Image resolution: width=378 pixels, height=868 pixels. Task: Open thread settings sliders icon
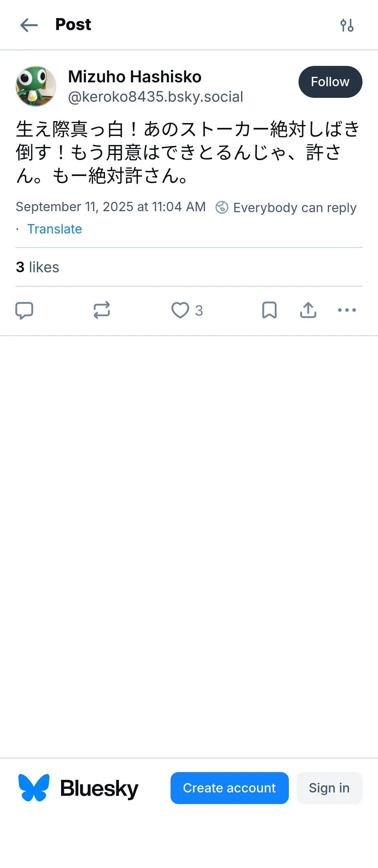pyautogui.click(x=347, y=25)
